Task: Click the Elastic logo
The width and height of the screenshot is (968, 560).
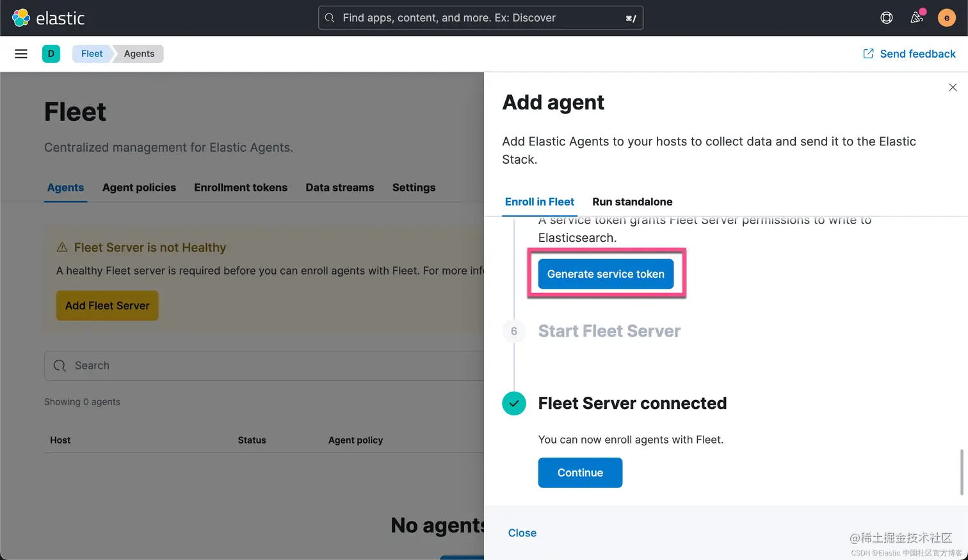Action: click(48, 18)
